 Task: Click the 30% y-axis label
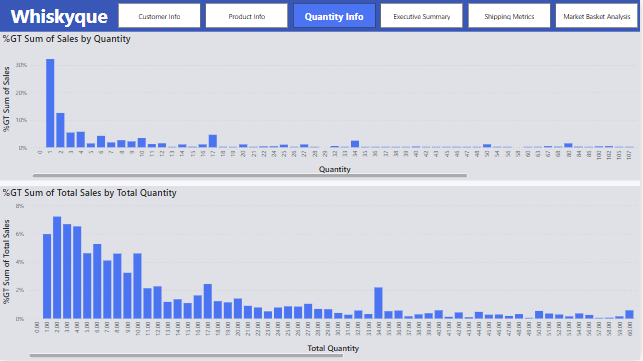(21, 65)
